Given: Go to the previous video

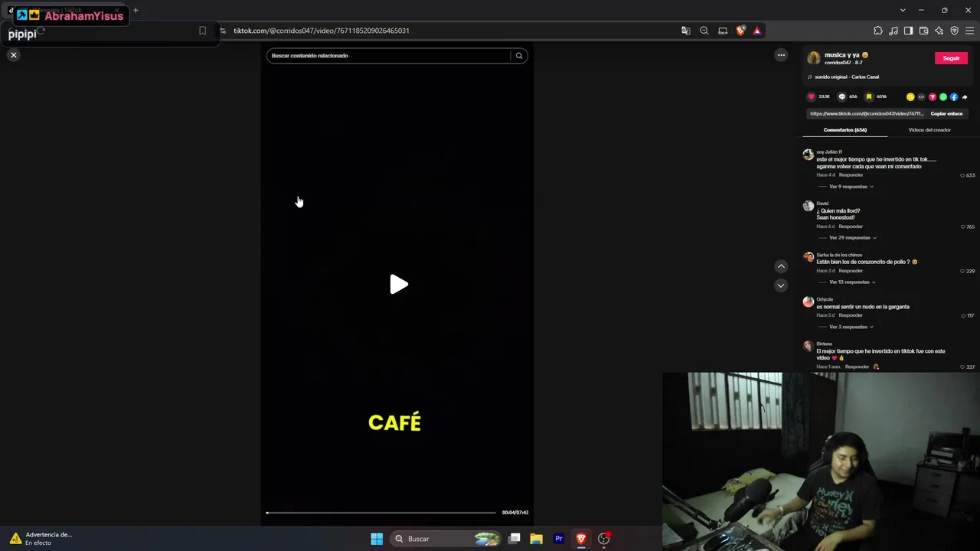Looking at the screenshot, I should click(x=781, y=266).
